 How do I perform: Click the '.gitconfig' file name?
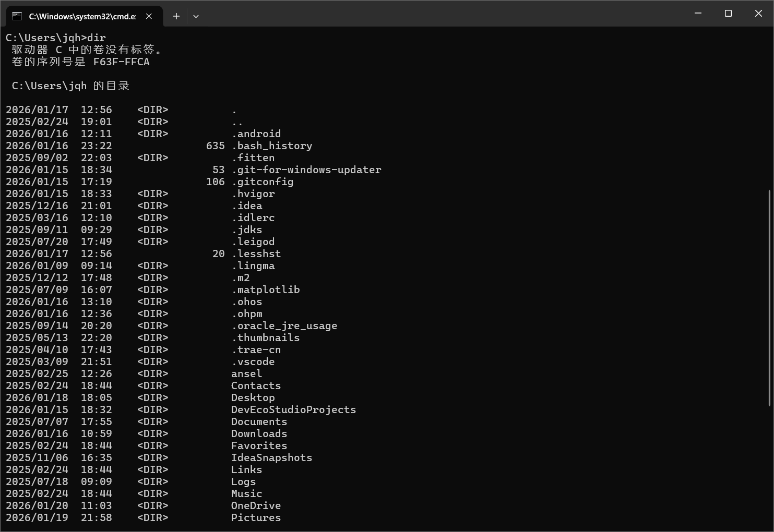click(263, 182)
